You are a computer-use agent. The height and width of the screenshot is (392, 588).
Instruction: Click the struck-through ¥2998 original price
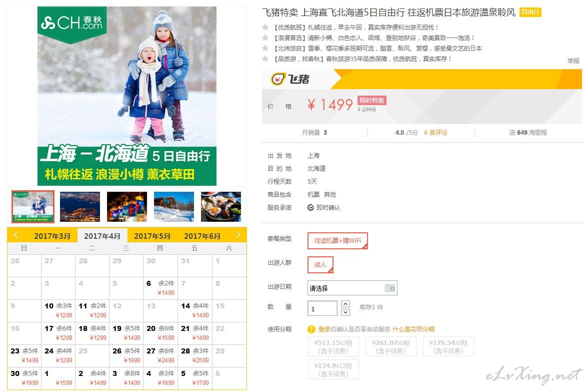[x=367, y=109]
